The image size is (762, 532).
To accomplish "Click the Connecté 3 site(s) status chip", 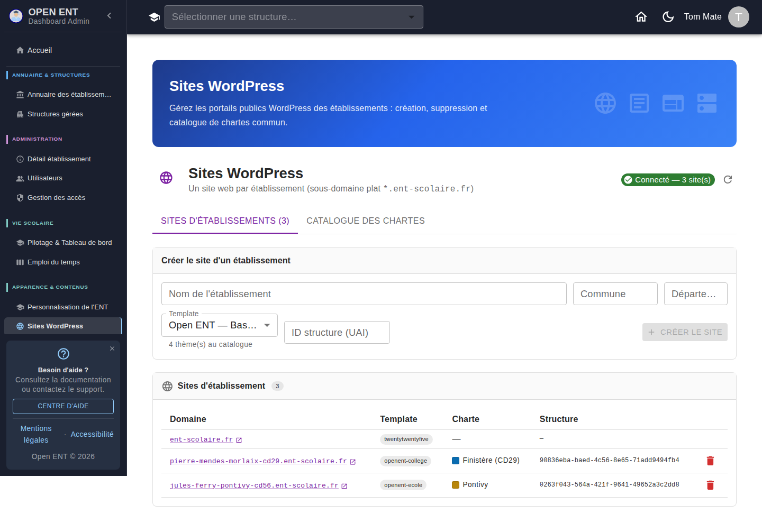I will click(668, 180).
